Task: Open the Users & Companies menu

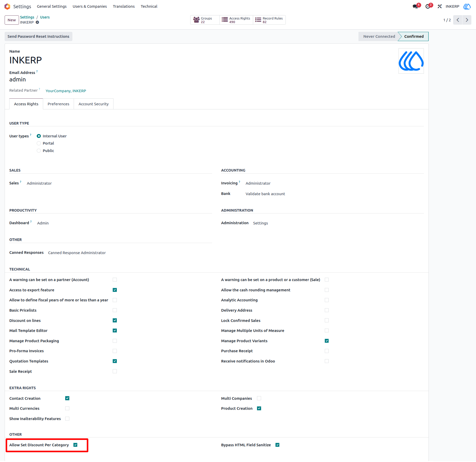Action: [x=90, y=6]
